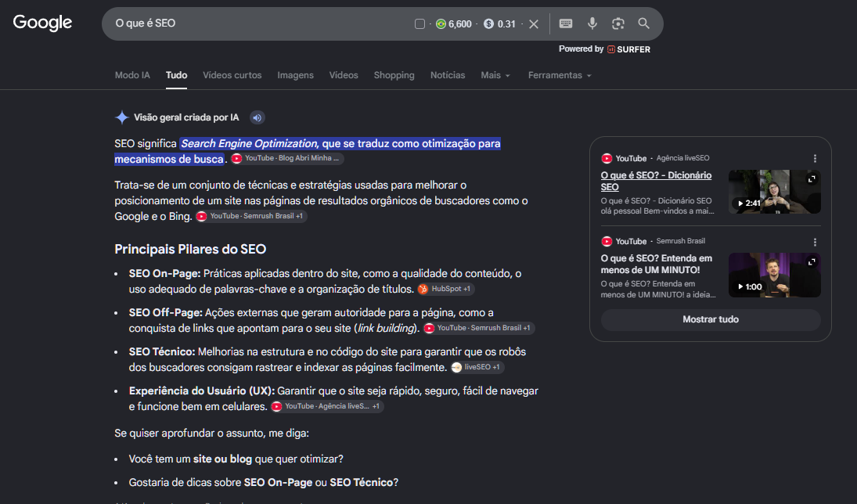Open the Semrush Brasil chip after link building
The width and height of the screenshot is (857, 504).
click(479, 328)
